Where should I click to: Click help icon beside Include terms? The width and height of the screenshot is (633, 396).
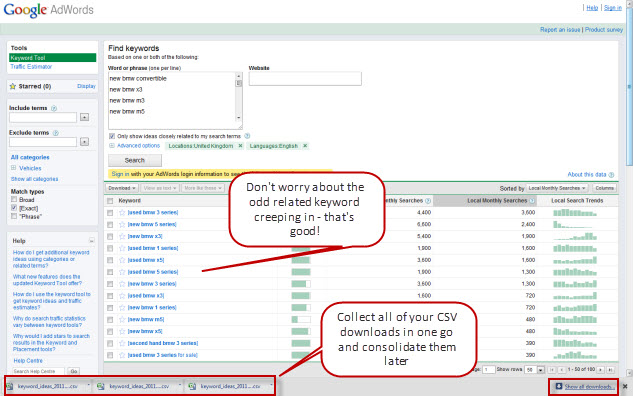54,108
